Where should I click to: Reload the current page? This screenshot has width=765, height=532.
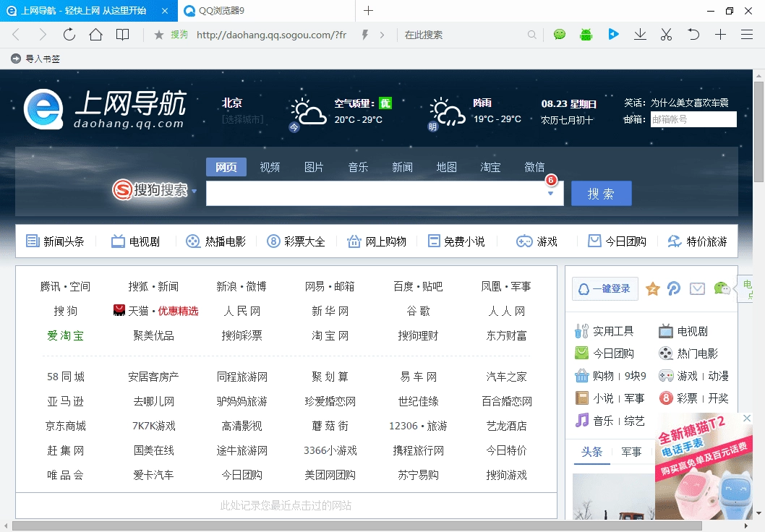pyautogui.click(x=69, y=35)
